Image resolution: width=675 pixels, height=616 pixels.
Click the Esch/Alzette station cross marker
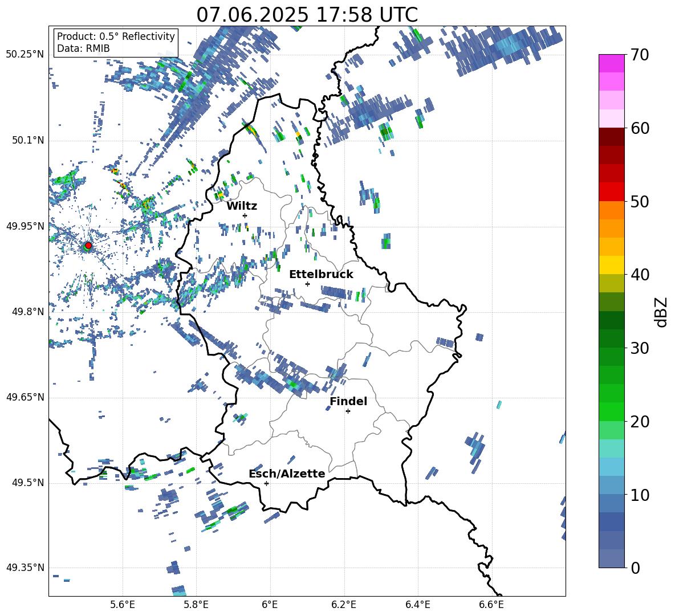pyautogui.click(x=266, y=483)
